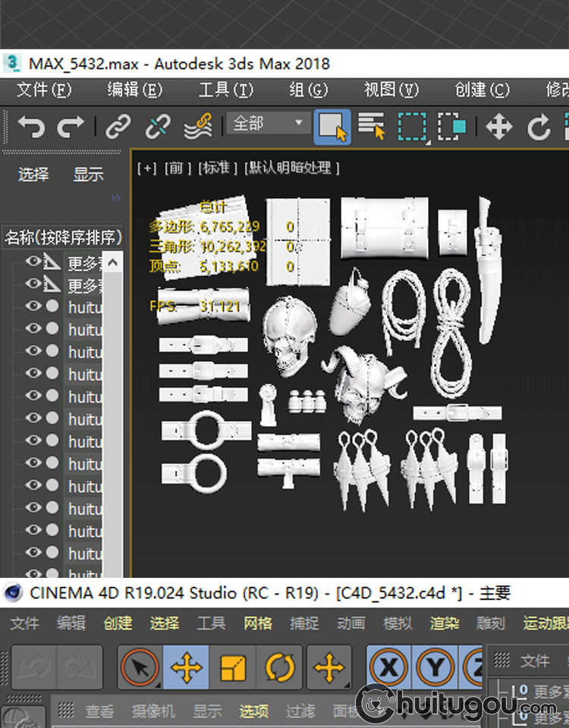Open the Select by Name list icon
Image resolution: width=569 pixels, height=728 pixels.
pyautogui.click(x=372, y=126)
